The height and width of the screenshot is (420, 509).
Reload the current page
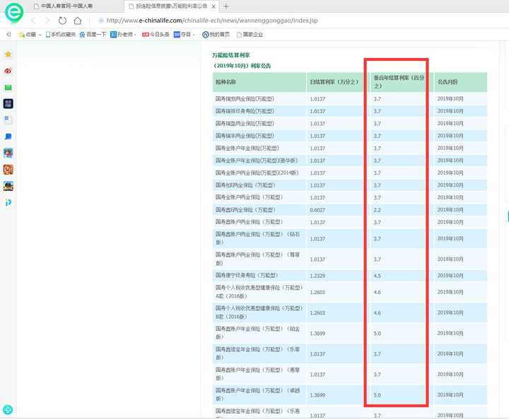point(62,21)
